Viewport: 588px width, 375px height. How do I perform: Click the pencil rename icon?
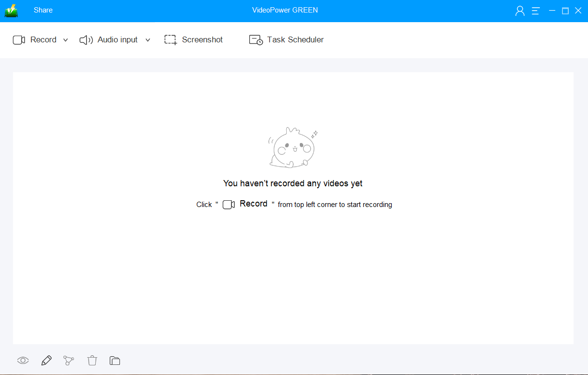coord(46,361)
